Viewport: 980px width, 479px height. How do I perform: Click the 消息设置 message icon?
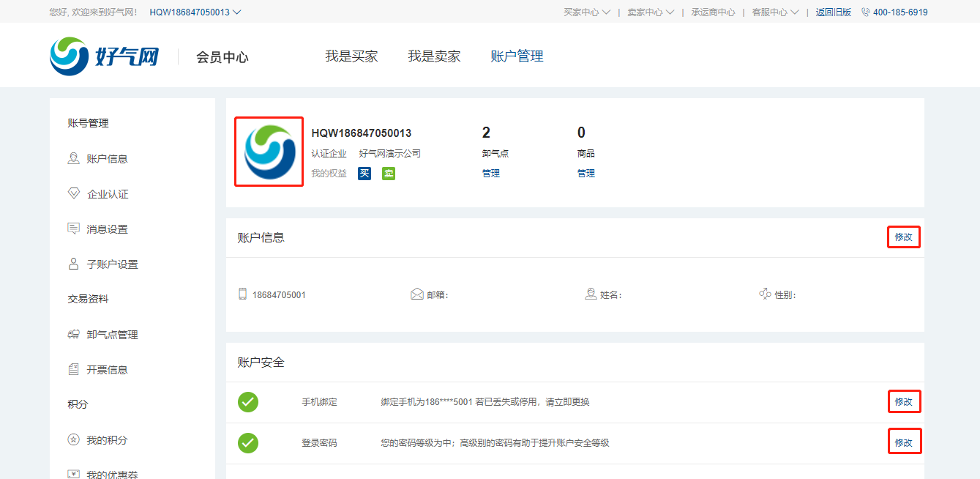coord(73,229)
